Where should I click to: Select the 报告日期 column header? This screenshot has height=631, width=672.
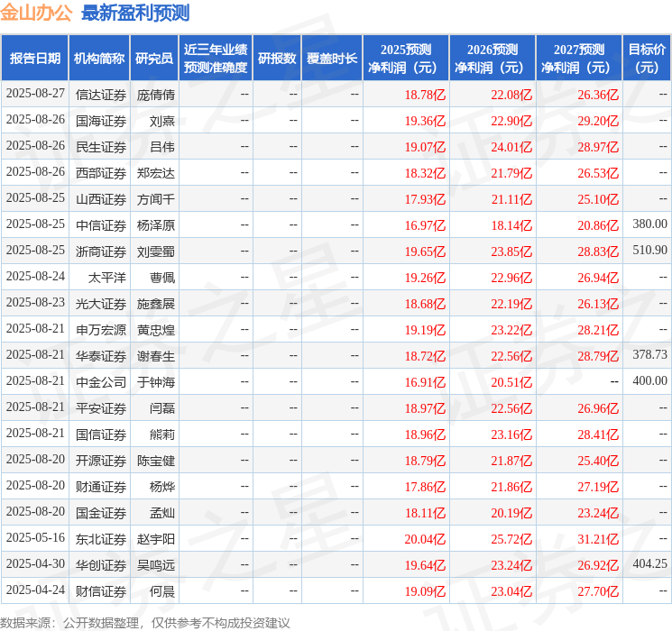tap(34, 59)
